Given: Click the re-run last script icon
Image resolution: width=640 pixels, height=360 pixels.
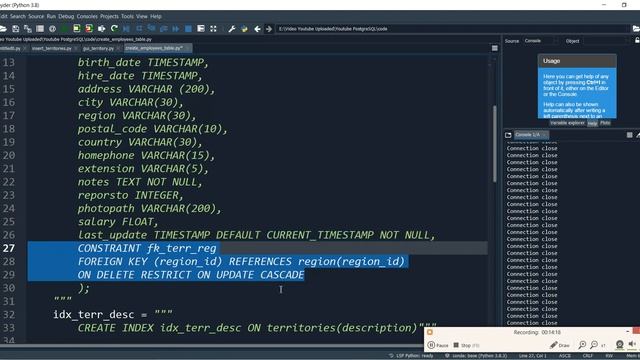Looking at the screenshot, I should click(x=114, y=29).
